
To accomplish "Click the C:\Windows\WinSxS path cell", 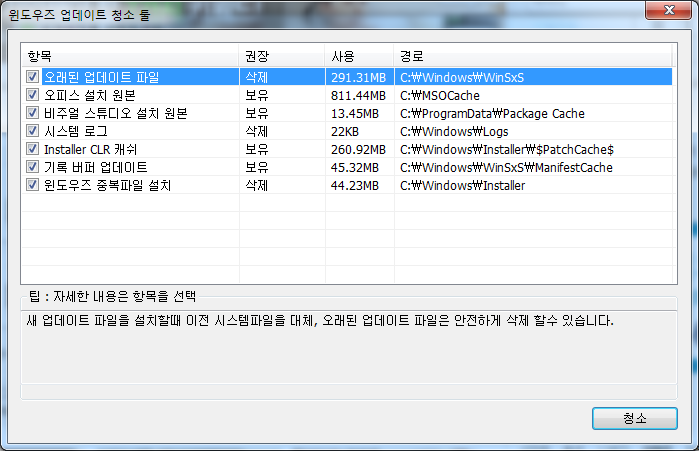I will (x=462, y=78).
